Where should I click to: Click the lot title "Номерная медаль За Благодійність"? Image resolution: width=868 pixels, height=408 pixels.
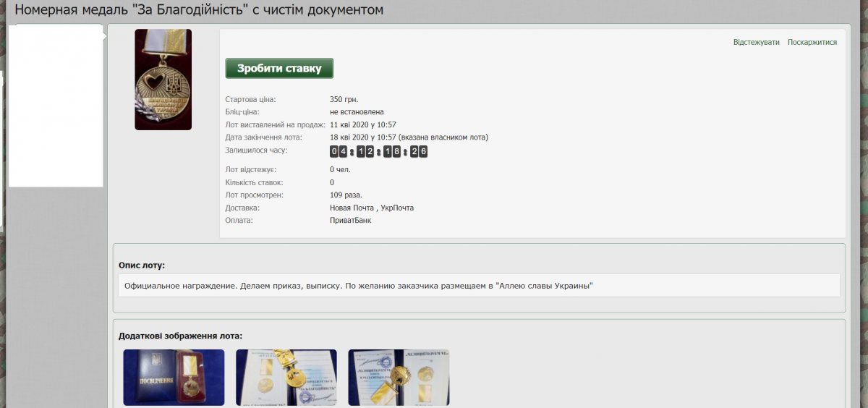199,10
